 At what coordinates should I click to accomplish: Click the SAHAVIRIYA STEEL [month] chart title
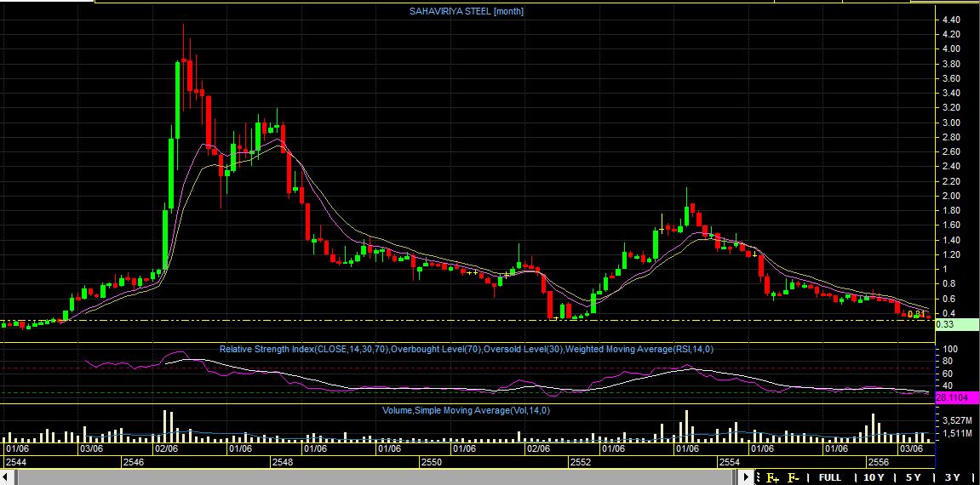click(x=467, y=11)
